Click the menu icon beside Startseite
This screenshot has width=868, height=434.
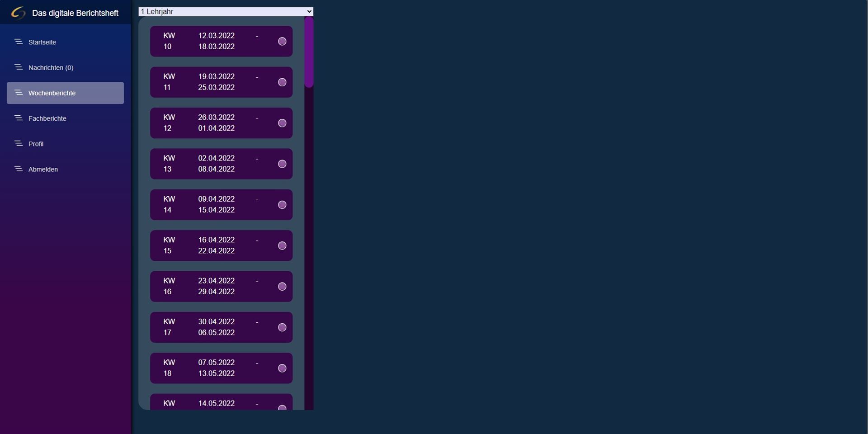(19, 42)
